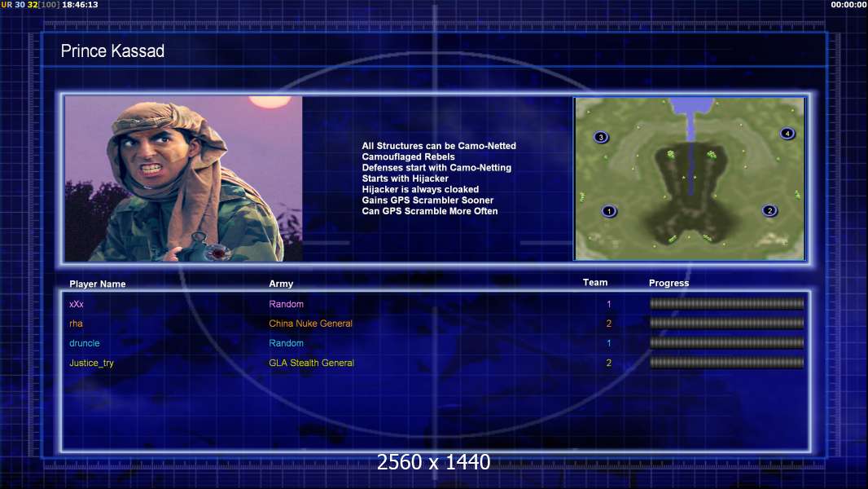Click 'Gains GPS Scrambler Sooner' line
Viewport: 868px width, 489px height.
(428, 200)
